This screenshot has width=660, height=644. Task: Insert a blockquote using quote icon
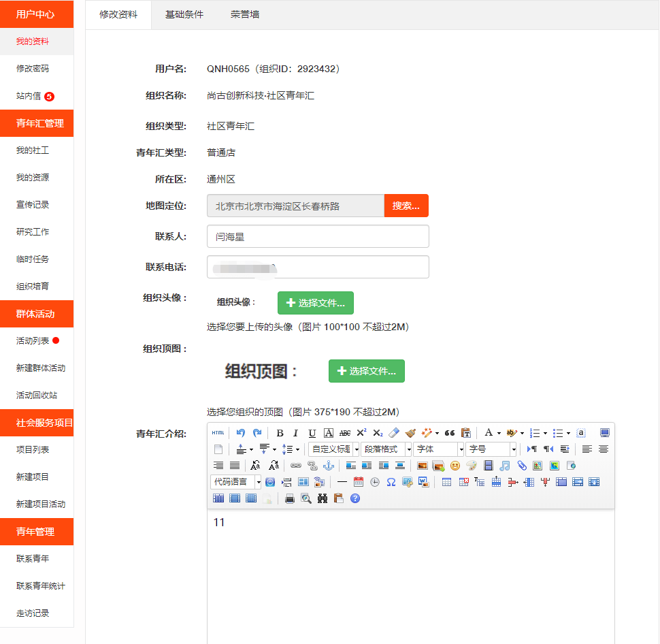[x=450, y=432]
